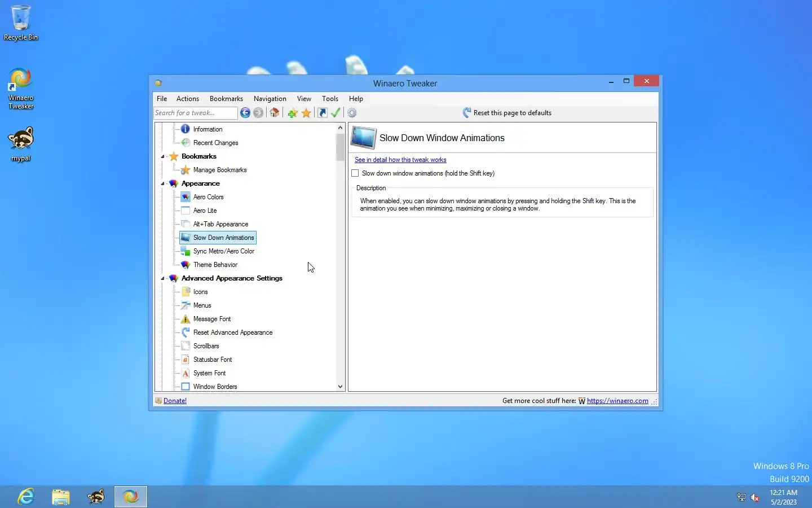Click the Donate! link

point(175,401)
